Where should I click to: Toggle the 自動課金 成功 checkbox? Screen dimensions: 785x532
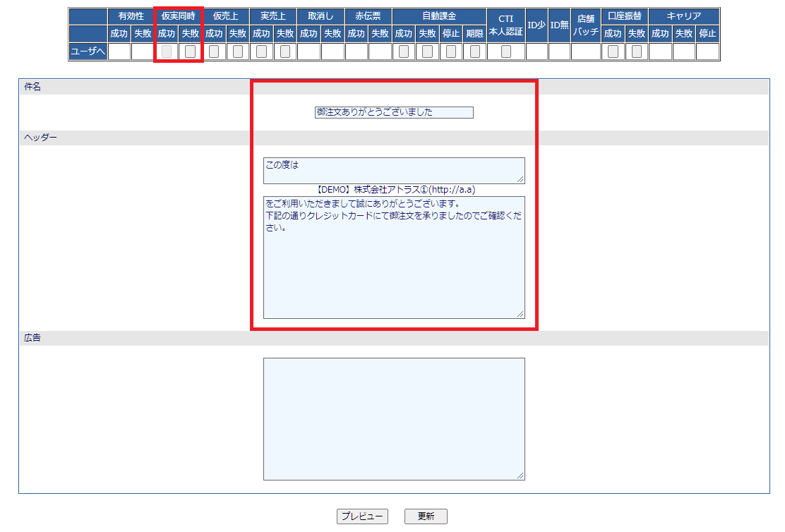click(x=404, y=52)
